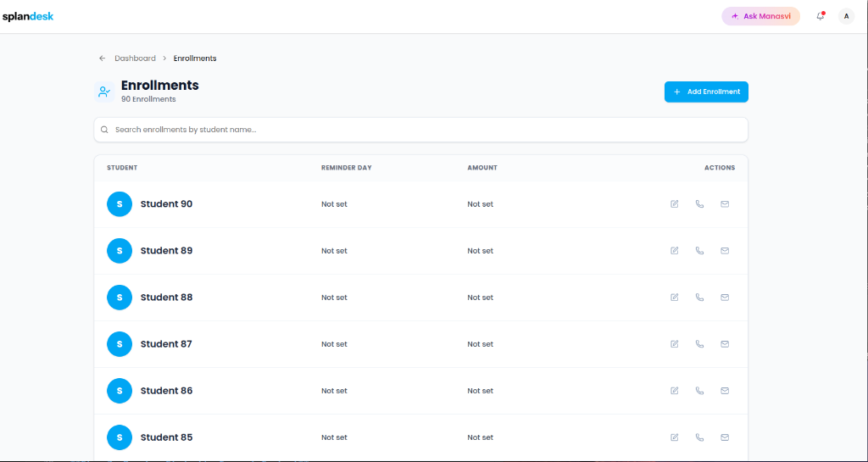Edit the Student 89 enrollment

pyautogui.click(x=674, y=251)
